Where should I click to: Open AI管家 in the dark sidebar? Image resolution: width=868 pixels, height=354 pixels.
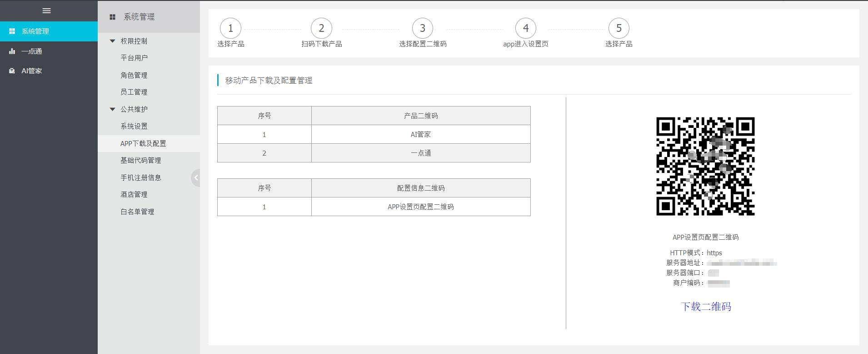[49, 71]
